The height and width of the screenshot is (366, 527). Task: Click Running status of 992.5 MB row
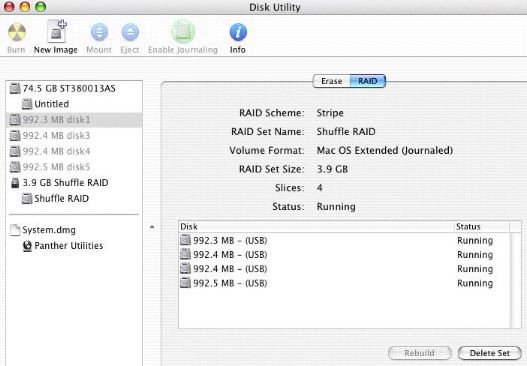click(x=475, y=283)
